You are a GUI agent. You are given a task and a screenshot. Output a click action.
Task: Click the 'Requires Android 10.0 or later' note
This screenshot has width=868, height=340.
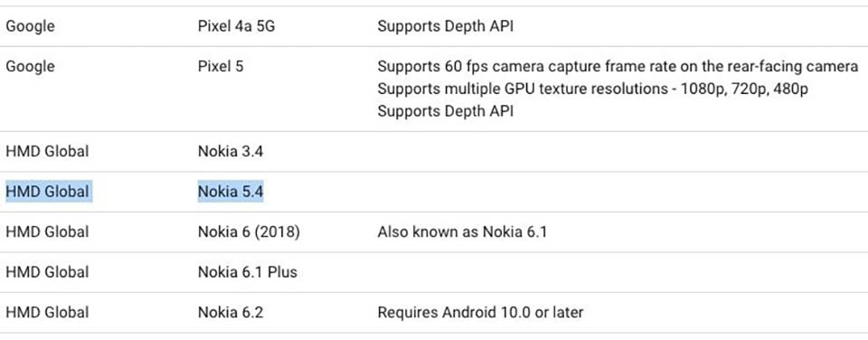tap(480, 312)
